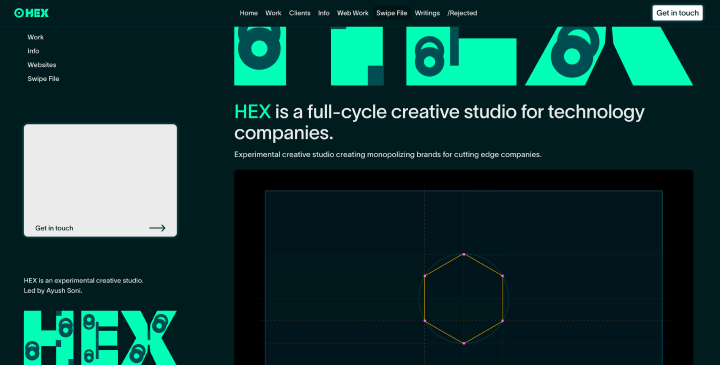Image resolution: width=720 pixels, height=365 pixels.
Task: Open Web Work page
Action: tap(353, 13)
